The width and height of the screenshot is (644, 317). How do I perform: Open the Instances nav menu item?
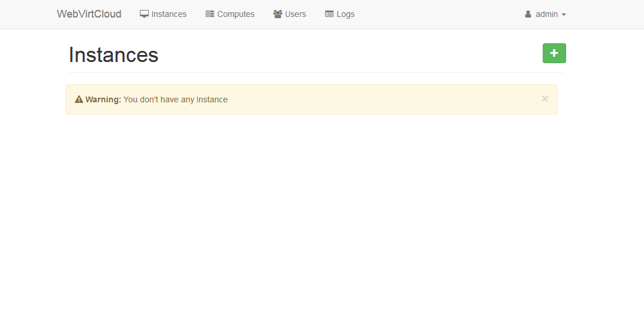(169, 14)
